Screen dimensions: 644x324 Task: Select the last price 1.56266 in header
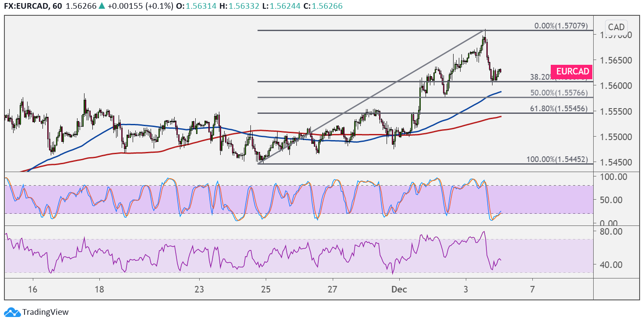tap(81, 6)
